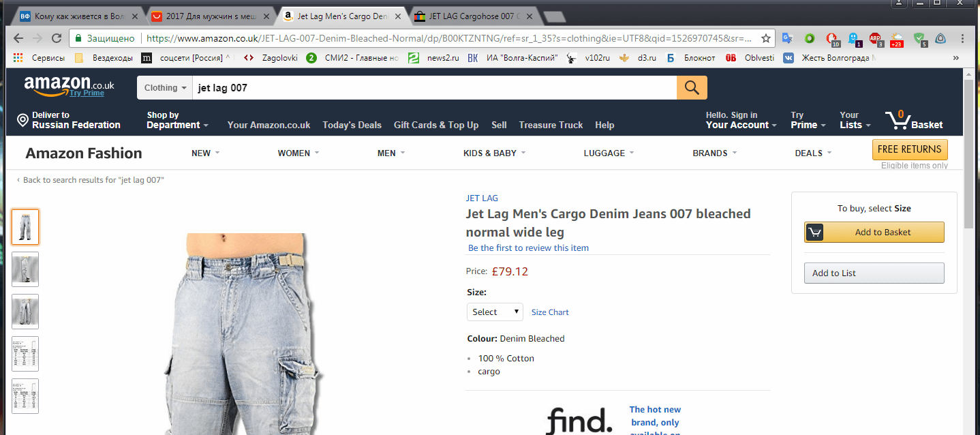This screenshot has width=980, height=435.
Task: Open a new browser tab
Action: (554, 16)
